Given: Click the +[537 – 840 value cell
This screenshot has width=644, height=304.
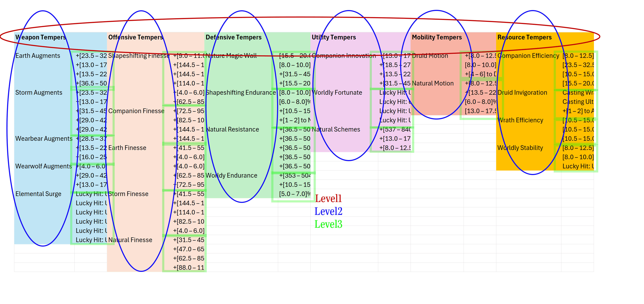Looking at the screenshot, I should click(x=394, y=129).
